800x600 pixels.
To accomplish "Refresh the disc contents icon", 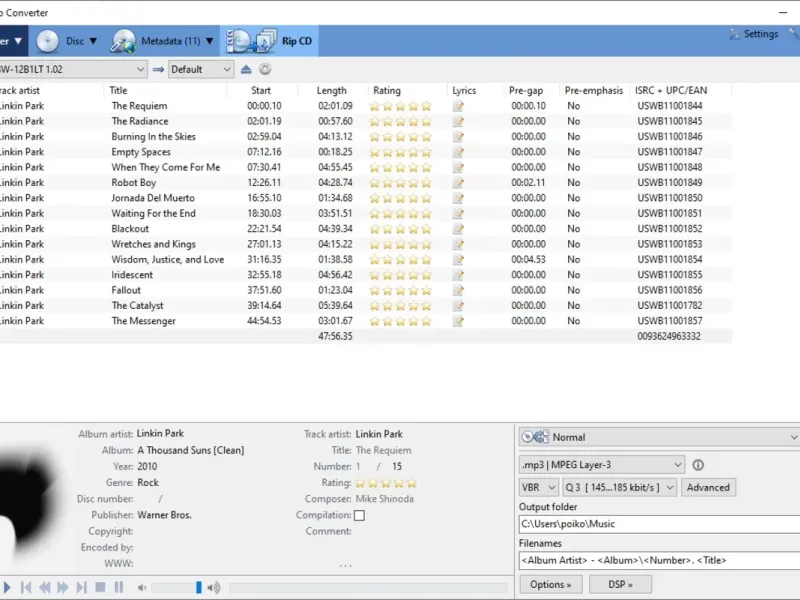I will 265,69.
